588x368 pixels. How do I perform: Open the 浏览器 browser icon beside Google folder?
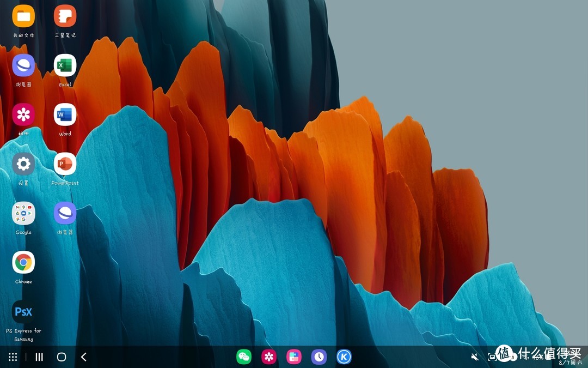pyautogui.click(x=65, y=213)
